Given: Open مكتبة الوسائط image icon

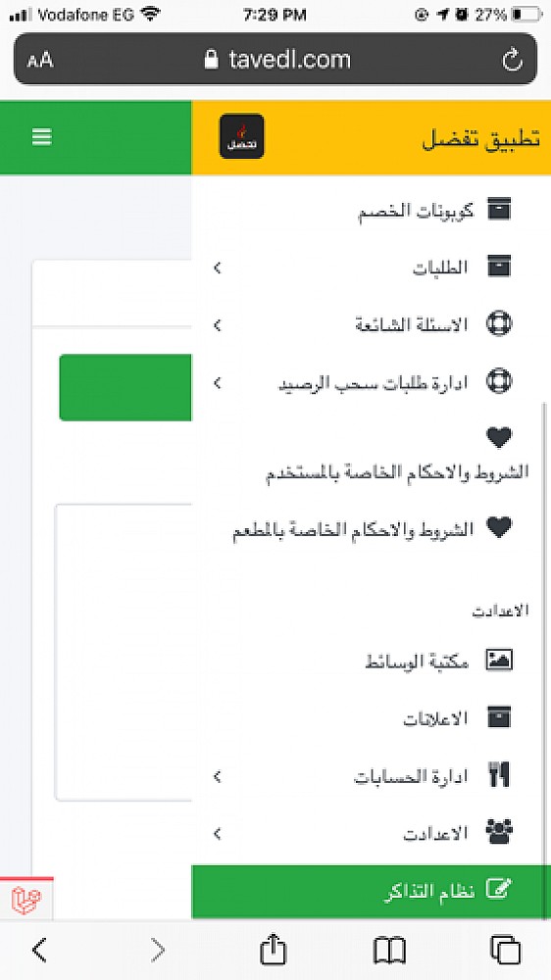Looking at the screenshot, I should [499, 660].
